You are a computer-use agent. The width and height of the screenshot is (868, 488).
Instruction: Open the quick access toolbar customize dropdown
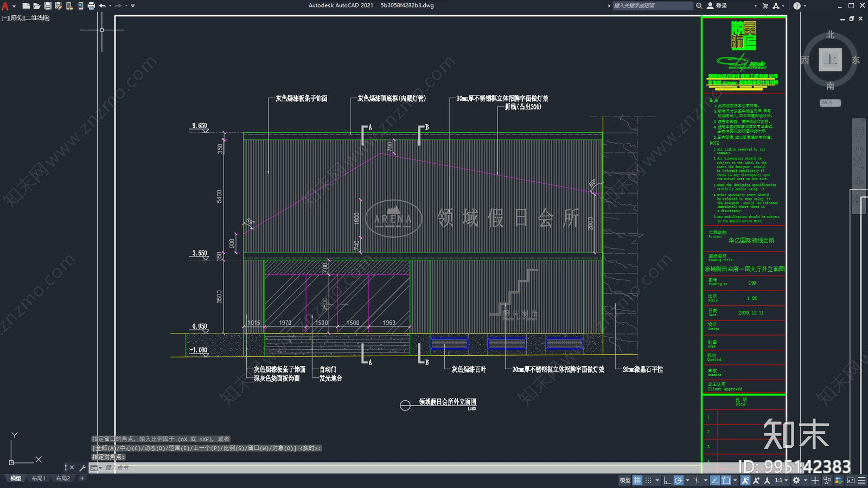(133, 6)
